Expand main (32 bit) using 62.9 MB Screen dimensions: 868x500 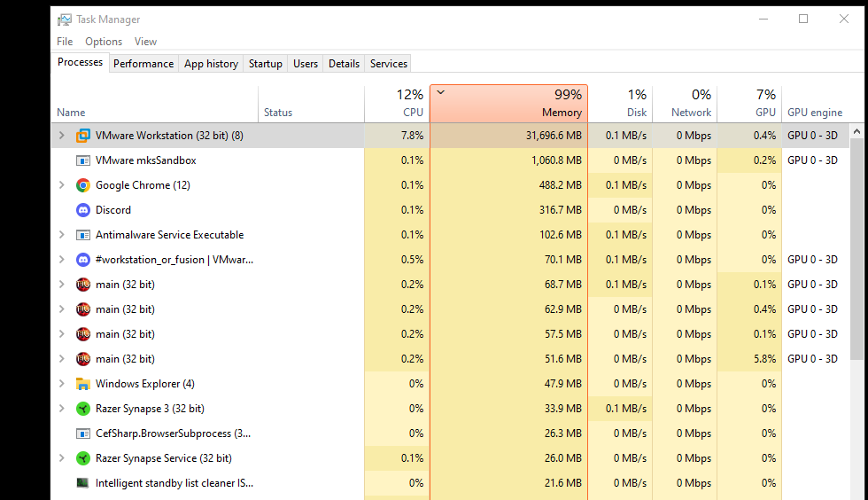point(62,309)
